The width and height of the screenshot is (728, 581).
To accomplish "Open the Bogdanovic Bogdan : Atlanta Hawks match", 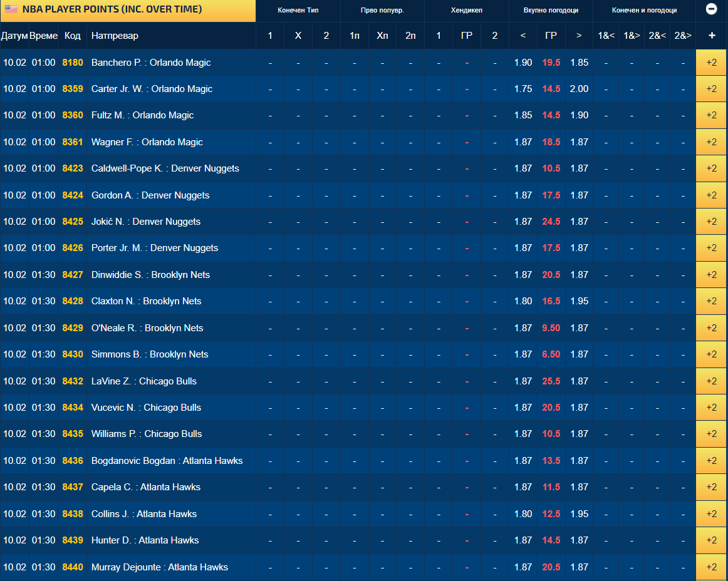I will point(167,461).
